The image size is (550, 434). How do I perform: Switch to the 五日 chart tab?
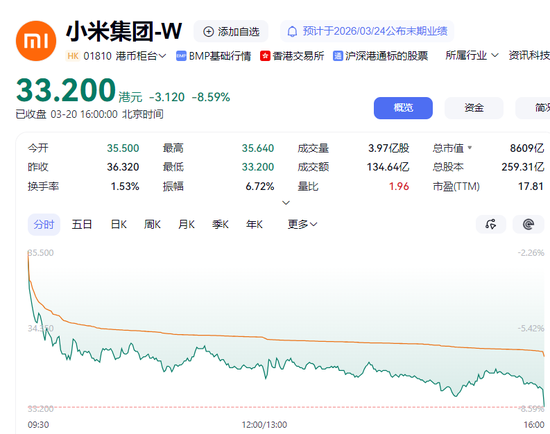click(x=82, y=224)
